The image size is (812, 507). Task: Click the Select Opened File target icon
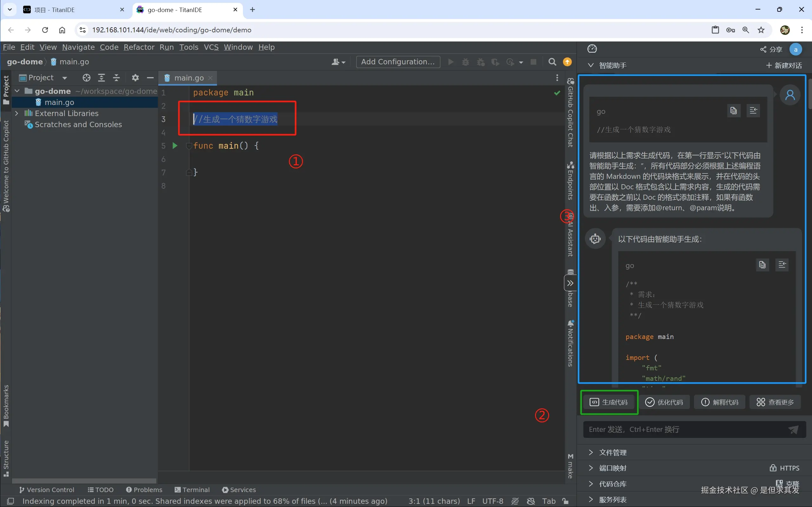(x=87, y=78)
